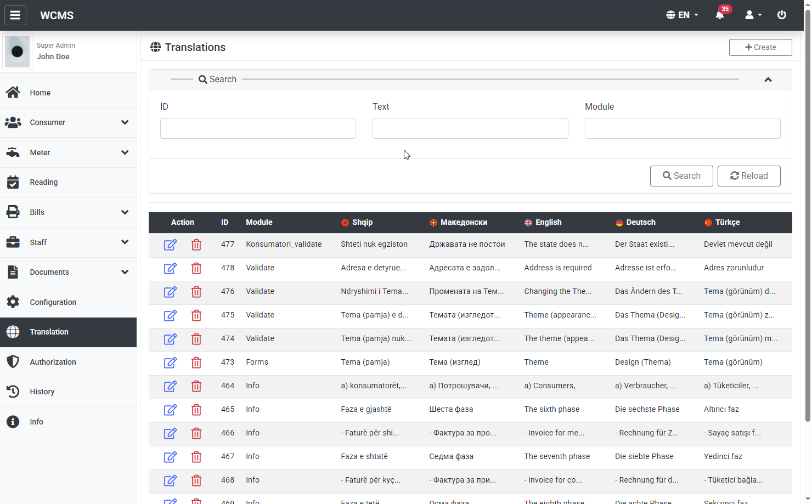Open Info in the sidebar

point(68,422)
